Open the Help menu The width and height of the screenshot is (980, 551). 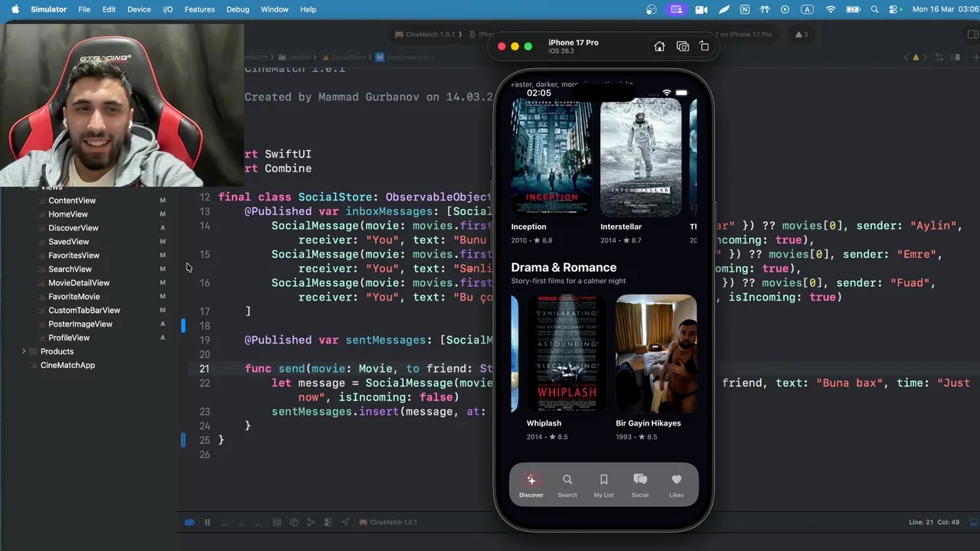[309, 9]
